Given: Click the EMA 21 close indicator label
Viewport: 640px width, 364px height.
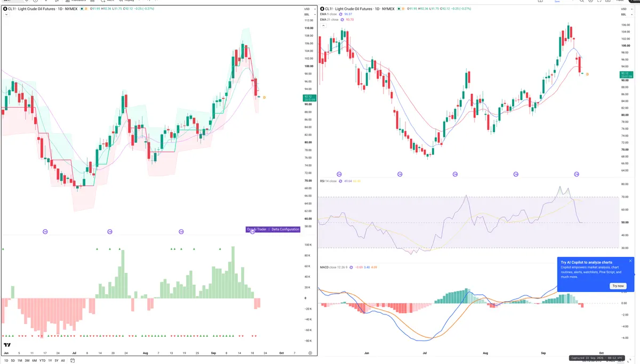Looking at the screenshot, I should click(x=329, y=19).
